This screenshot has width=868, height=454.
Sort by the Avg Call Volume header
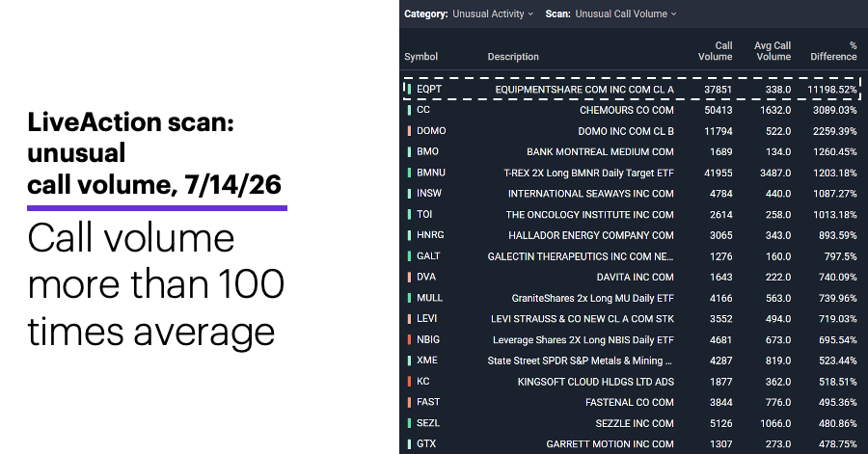(x=773, y=51)
